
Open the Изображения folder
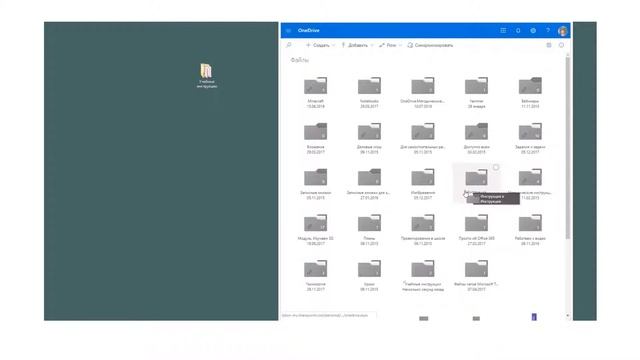pyautogui.click(x=423, y=177)
